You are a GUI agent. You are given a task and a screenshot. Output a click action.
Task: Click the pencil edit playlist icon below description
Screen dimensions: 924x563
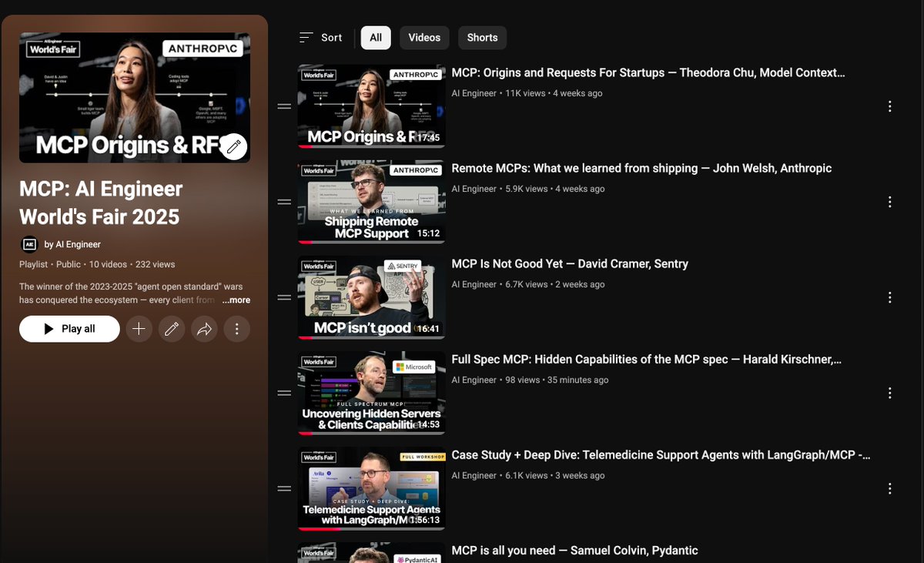coord(172,329)
